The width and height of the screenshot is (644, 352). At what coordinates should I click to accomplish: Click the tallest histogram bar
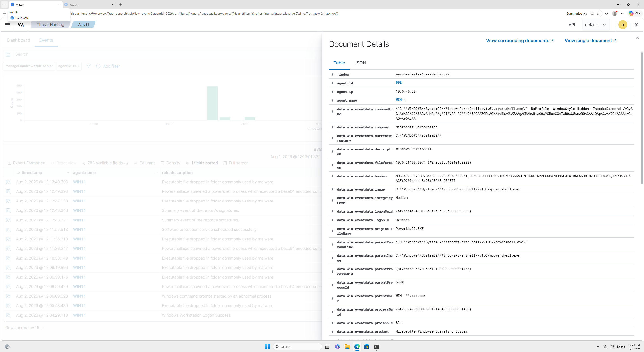click(x=212, y=103)
